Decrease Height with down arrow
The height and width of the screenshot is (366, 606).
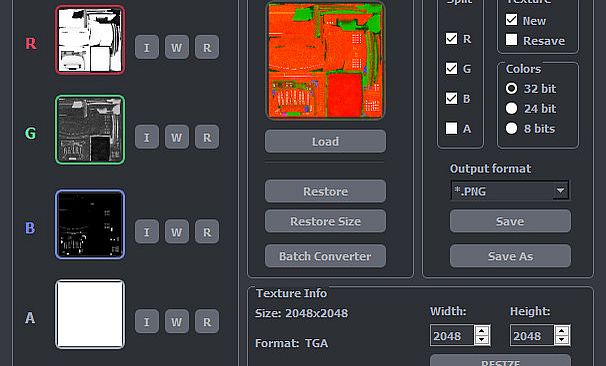tap(562, 340)
